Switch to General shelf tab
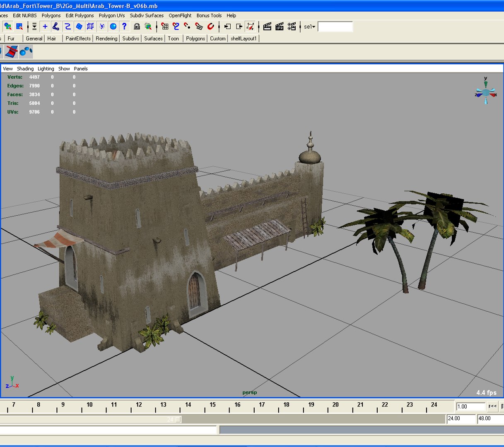Image resolution: width=504 pixels, height=447 pixels. (34, 38)
